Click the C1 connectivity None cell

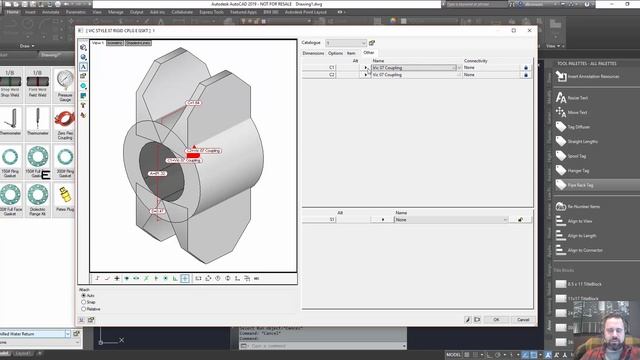point(491,68)
